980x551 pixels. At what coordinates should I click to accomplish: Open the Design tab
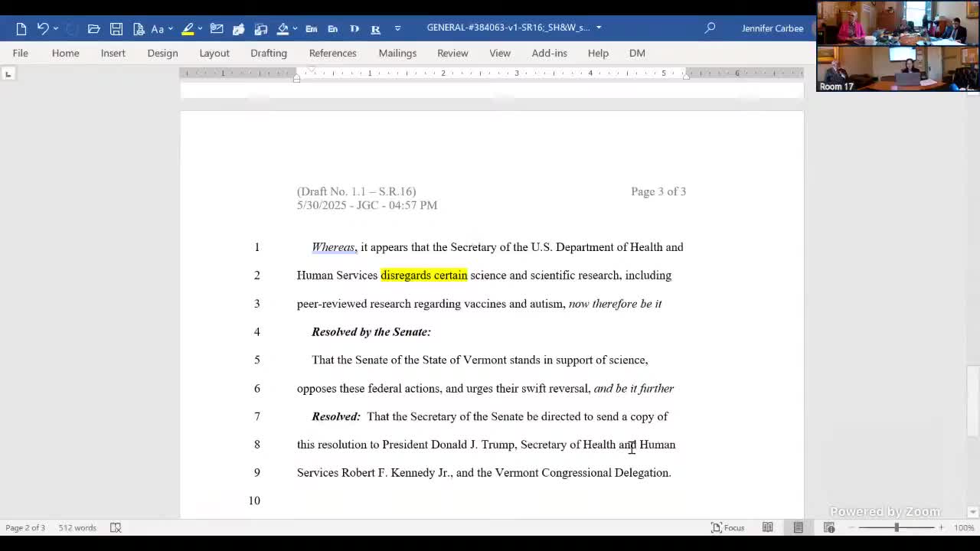pyautogui.click(x=162, y=53)
